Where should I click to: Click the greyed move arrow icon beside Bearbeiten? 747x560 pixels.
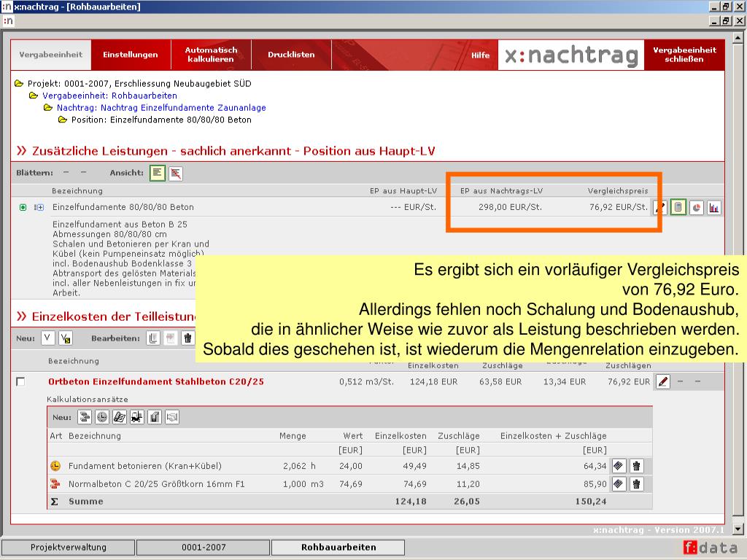pos(171,338)
